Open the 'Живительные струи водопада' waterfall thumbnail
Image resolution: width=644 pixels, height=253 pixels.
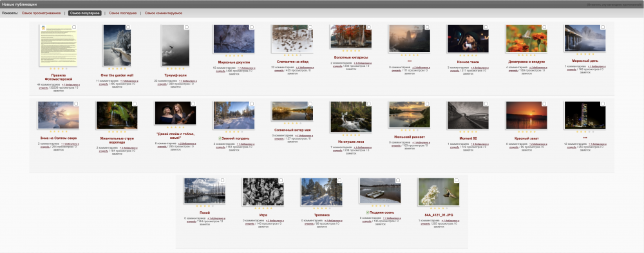[117, 115]
